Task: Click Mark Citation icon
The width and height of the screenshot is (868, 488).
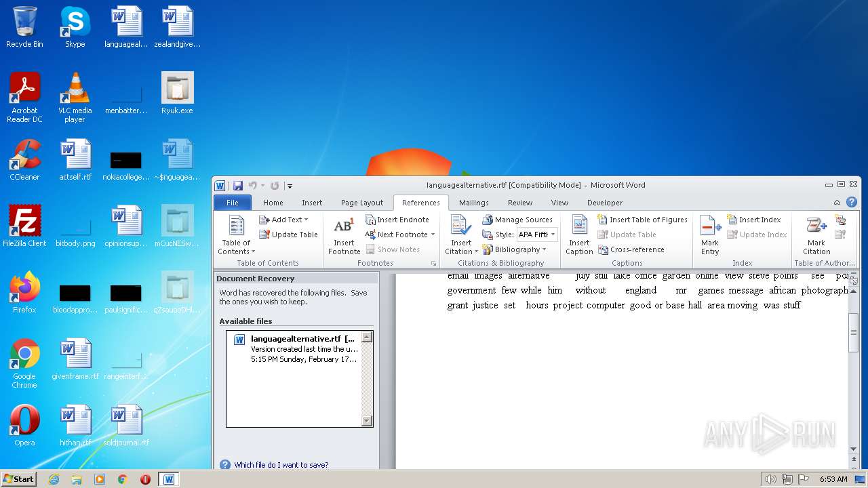Action: (816, 235)
